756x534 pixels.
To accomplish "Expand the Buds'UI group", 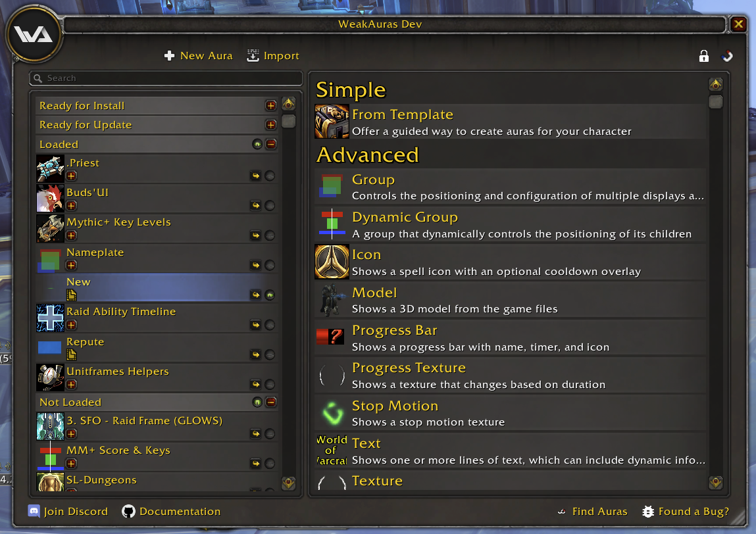I will click(71, 206).
